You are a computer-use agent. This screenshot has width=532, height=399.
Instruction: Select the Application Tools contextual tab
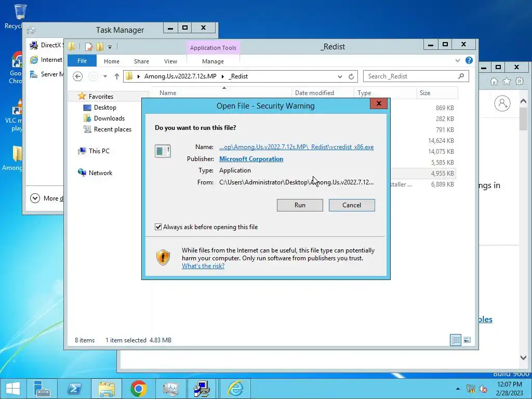point(213,48)
